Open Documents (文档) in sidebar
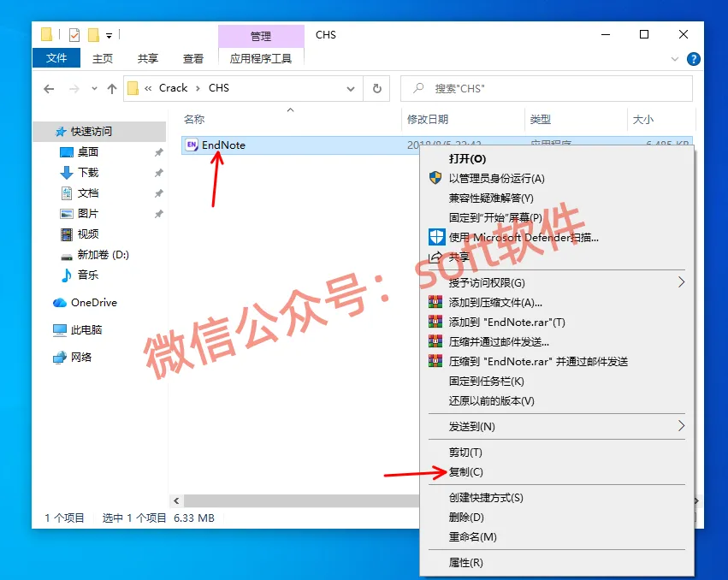 click(88, 192)
